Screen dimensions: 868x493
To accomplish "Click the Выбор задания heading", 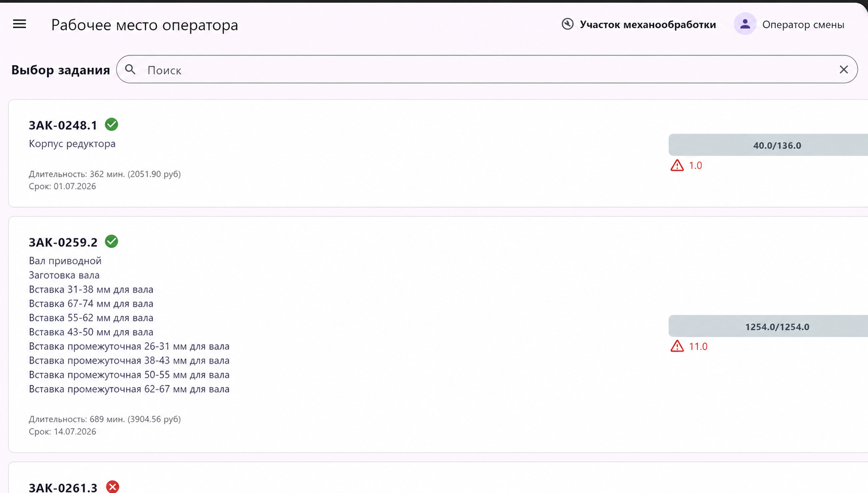I will (60, 70).
